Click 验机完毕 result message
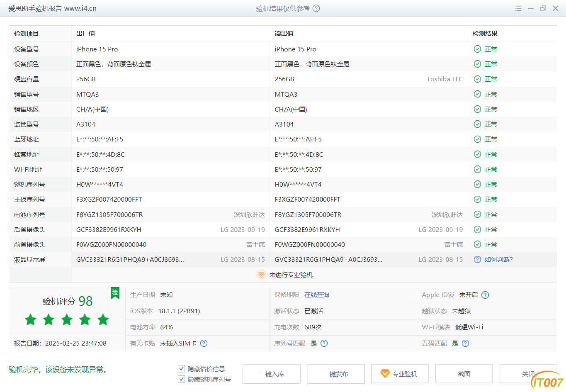 (59, 369)
